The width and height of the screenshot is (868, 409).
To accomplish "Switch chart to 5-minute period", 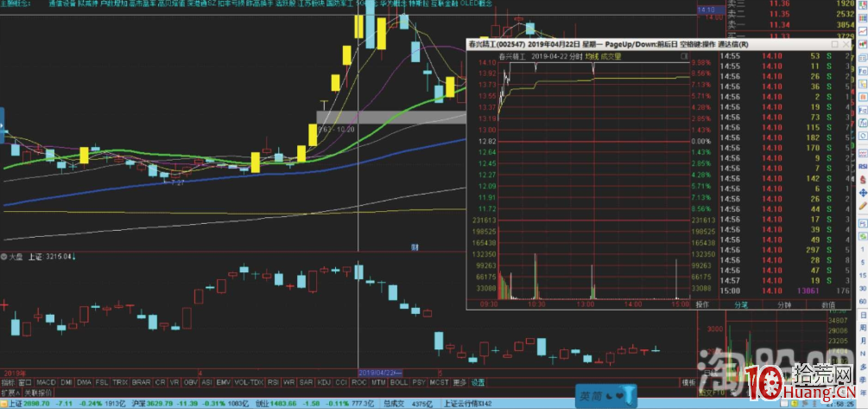I will [863, 262].
